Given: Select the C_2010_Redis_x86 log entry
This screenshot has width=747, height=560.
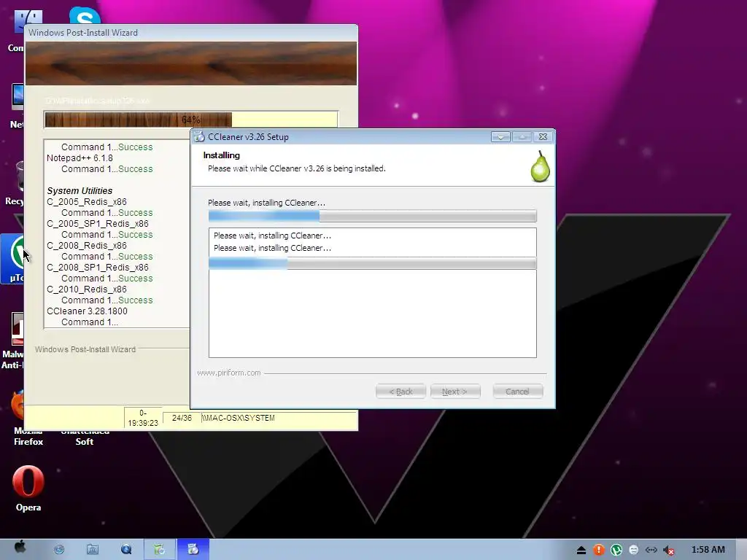Looking at the screenshot, I should click(87, 289).
